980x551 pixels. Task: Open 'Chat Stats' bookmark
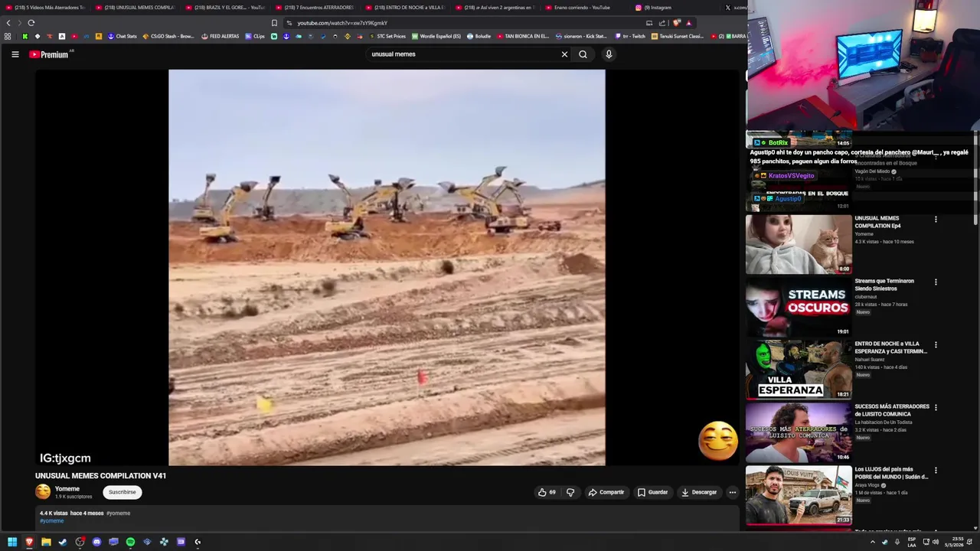tap(122, 36)
